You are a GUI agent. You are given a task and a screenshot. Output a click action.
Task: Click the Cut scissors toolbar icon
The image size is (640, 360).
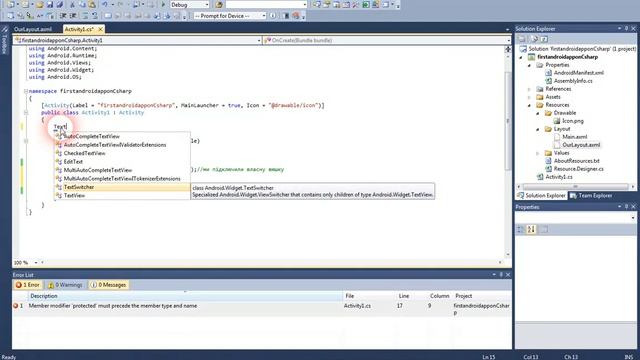point(72,5)
